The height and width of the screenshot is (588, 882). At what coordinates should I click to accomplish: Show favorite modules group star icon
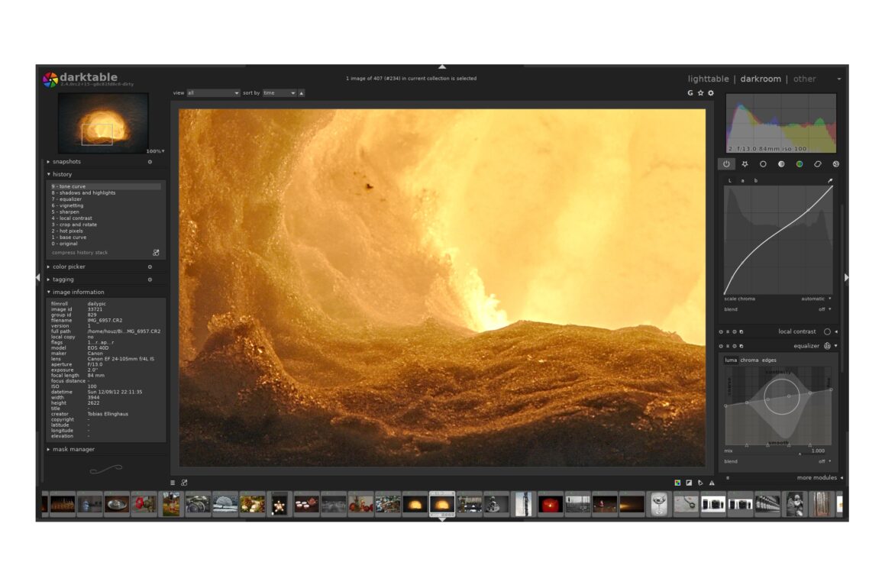[x=745, y=164]
